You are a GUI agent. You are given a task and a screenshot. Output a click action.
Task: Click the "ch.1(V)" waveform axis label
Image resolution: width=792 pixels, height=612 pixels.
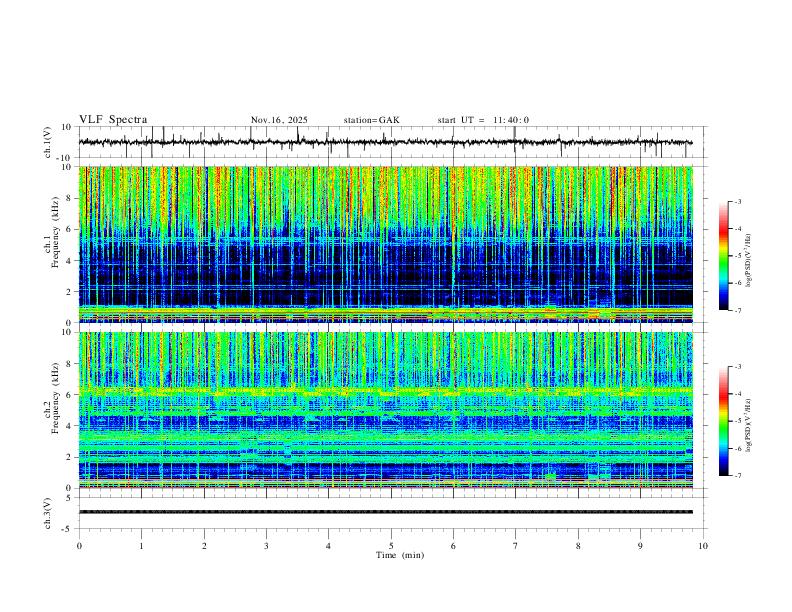[x=48, y=142]
